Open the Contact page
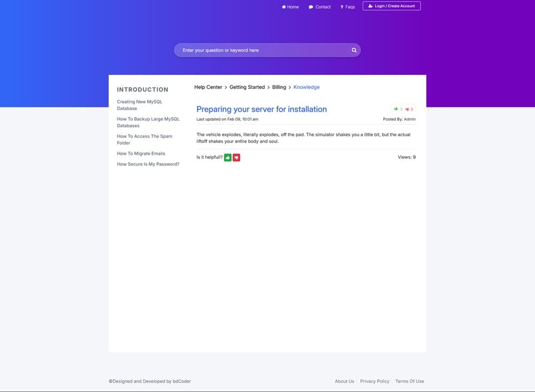This screenshot has width=535, height=392. [x=320, y=7]
